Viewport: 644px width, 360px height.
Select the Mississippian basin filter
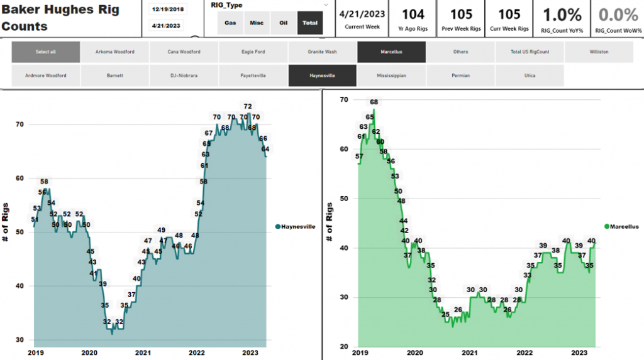[391, 76]
